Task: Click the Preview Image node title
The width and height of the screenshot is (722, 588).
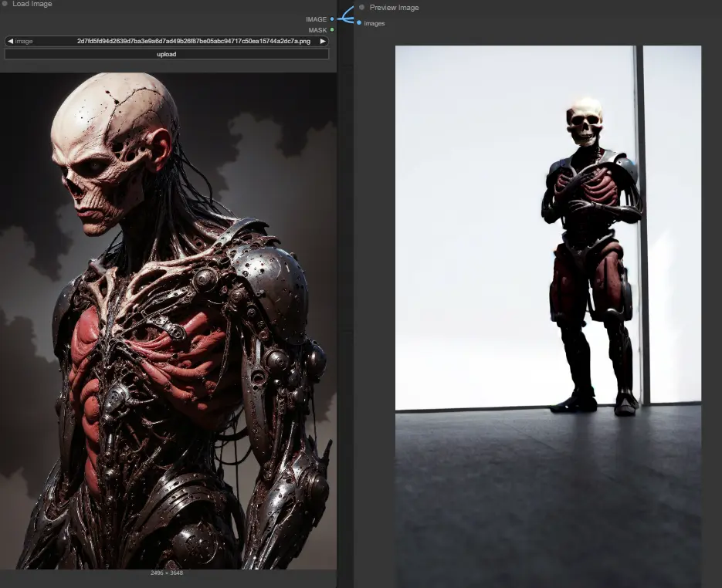Action: click(x=394, y=8)
